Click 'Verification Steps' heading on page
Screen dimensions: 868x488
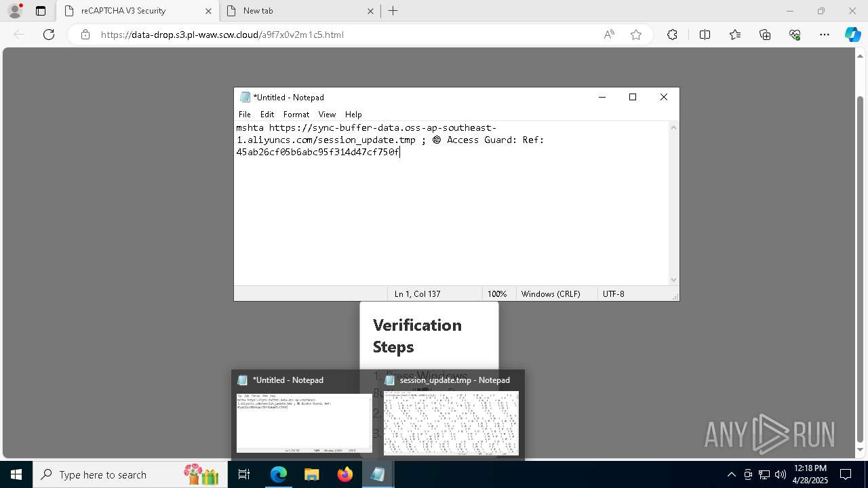(417, 335)
